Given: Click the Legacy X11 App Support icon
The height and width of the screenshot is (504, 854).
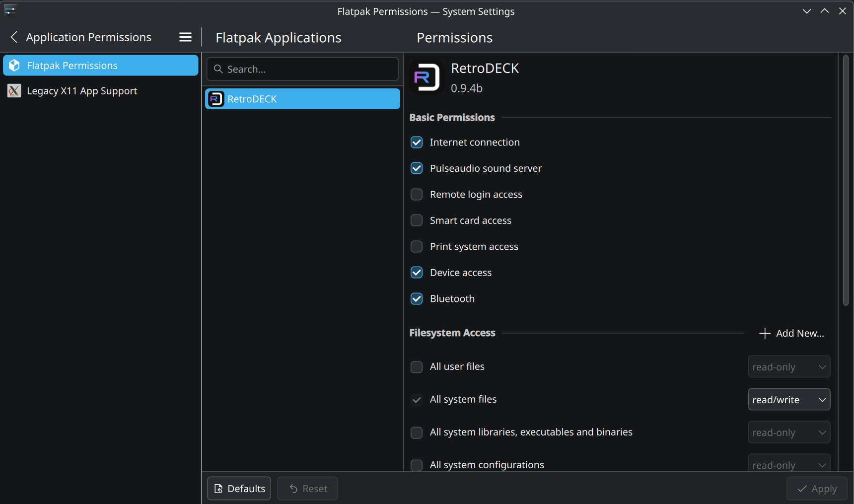Looking at the screenshot, I should (x=14, y=91).
